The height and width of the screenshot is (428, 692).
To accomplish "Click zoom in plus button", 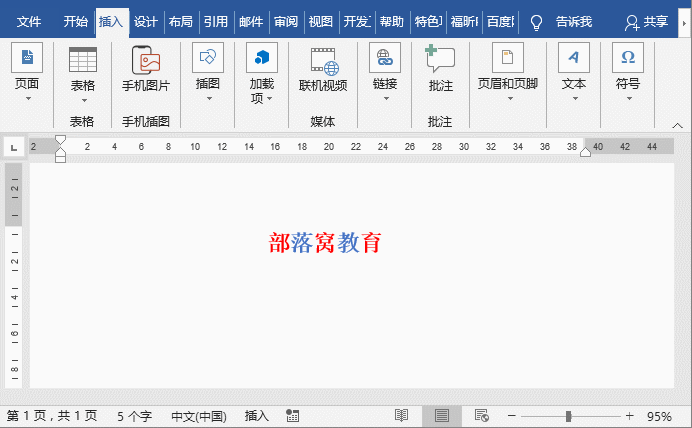I will click(x=630, y=415).
